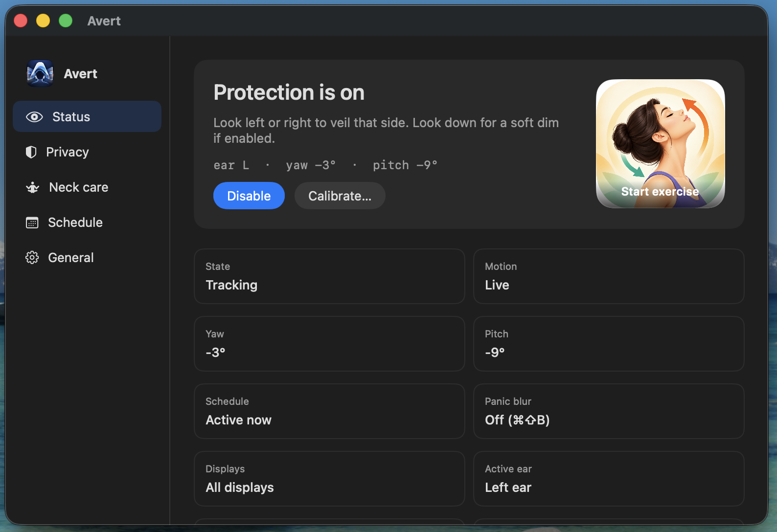This screenshot has width=777, height=532.
Task: Select the Pitch -9° card
Action: click(x=609, y=344)
